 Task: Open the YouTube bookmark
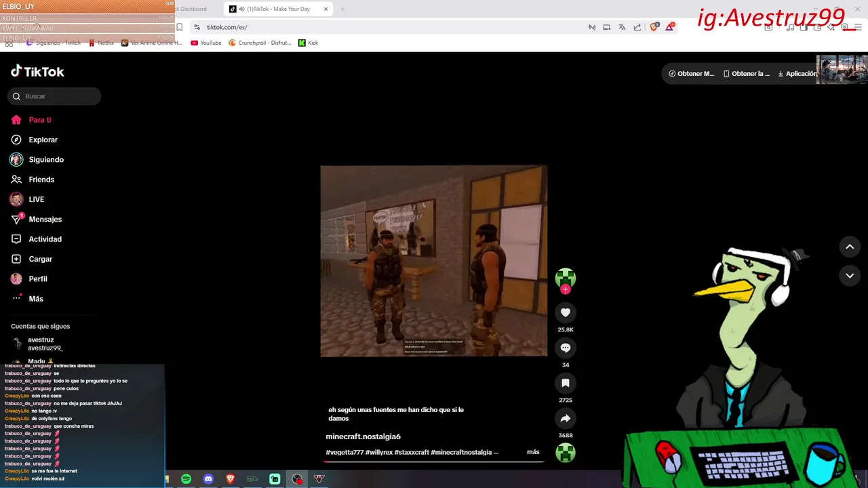click(206, 43)
